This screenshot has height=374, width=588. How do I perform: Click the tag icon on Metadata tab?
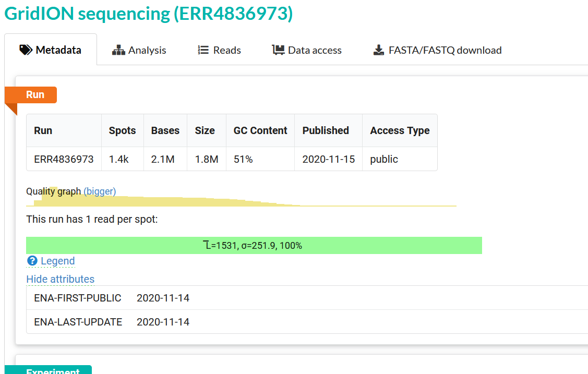(x=26, y=50)
